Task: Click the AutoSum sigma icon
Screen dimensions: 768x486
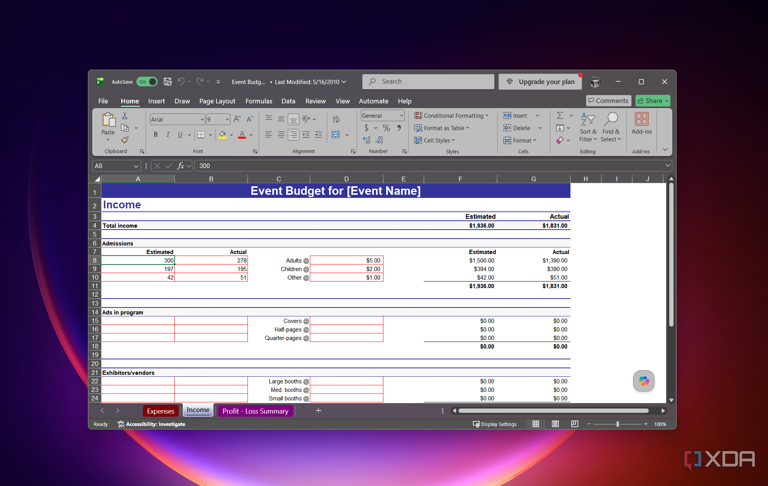Action: tap(560, 116)
